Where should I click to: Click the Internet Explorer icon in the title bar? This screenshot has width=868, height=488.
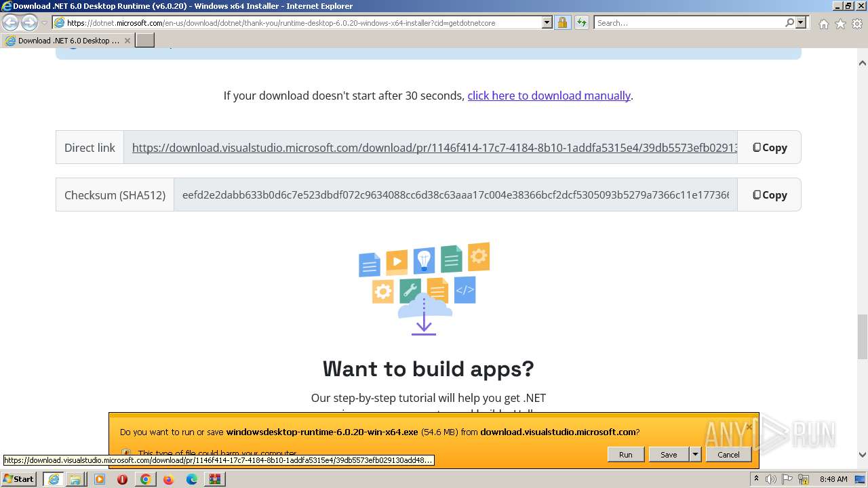pos(7,6)
